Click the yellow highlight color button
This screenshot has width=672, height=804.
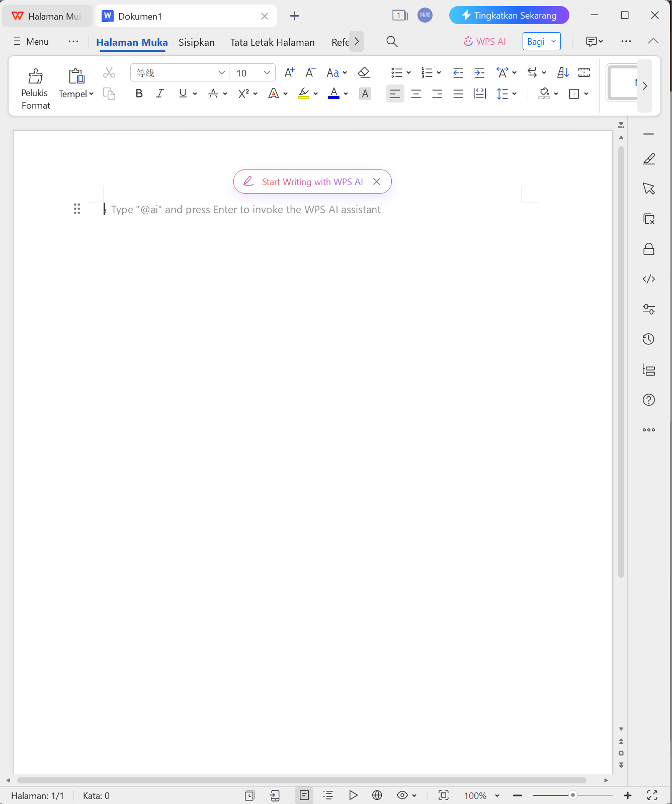click(x=303, y=94)
